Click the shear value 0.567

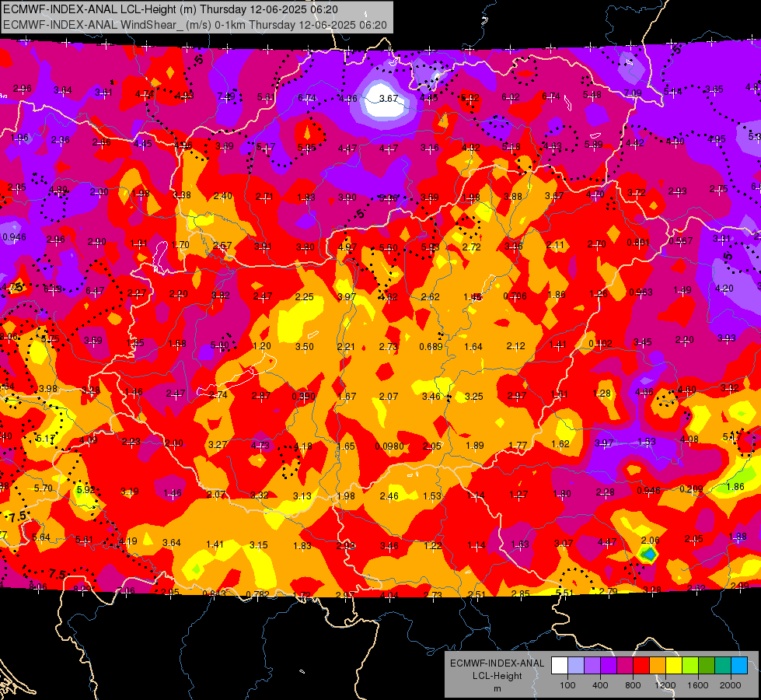(x=681, y=241)
